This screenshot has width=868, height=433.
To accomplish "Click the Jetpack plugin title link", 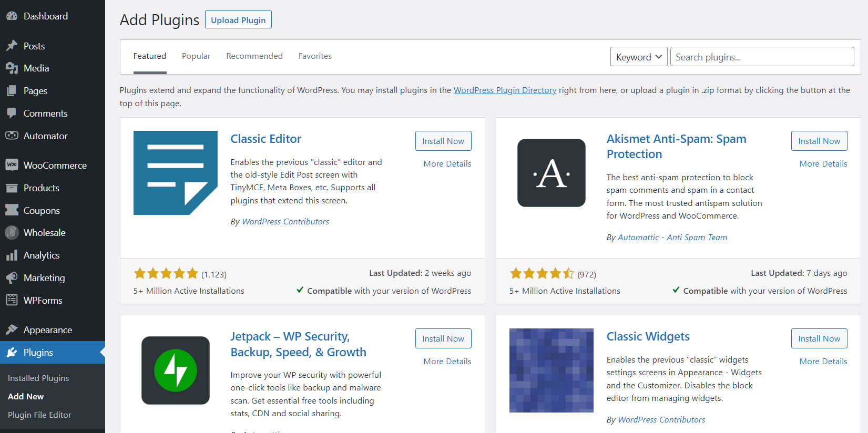I will click(x=298, y=344).
